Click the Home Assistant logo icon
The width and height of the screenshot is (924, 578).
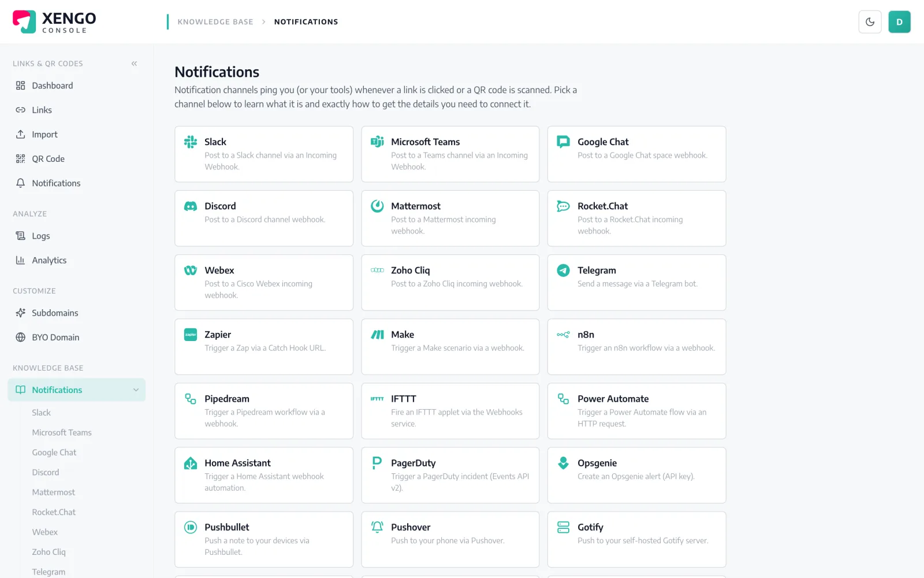(x=191, y=462)
